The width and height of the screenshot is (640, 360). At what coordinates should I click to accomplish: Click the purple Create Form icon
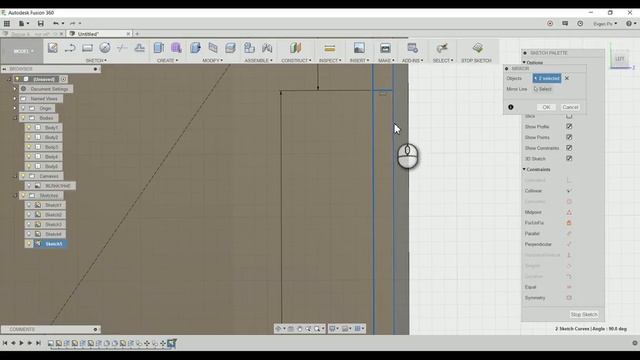176,48
